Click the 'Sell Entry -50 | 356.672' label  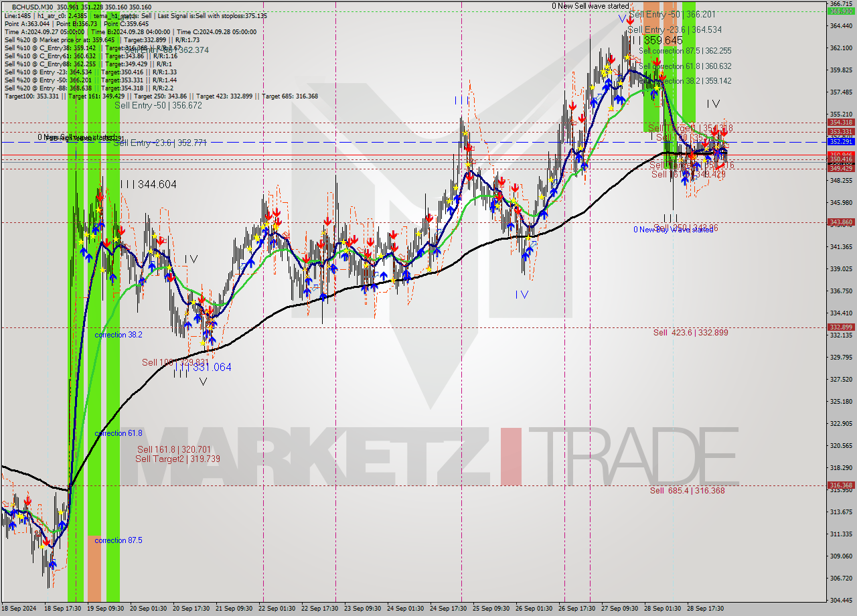(158, 105)
